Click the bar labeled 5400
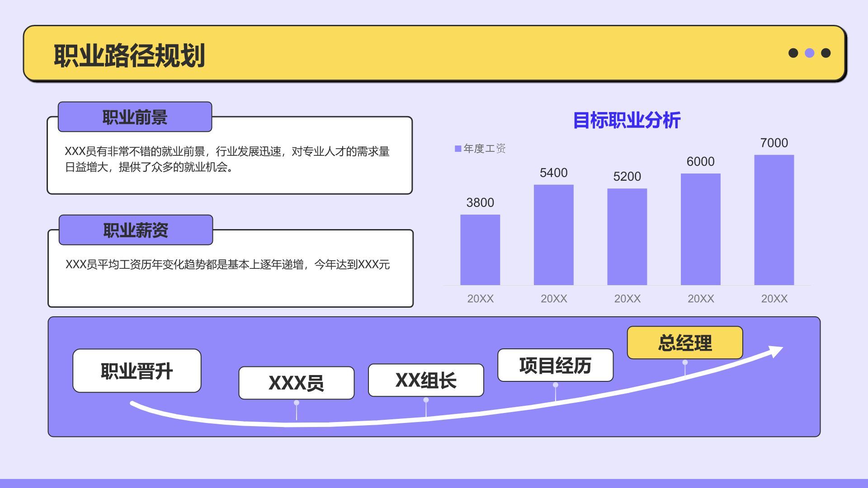The height and width of the screenshot is (488, 868). pos(553,235)
